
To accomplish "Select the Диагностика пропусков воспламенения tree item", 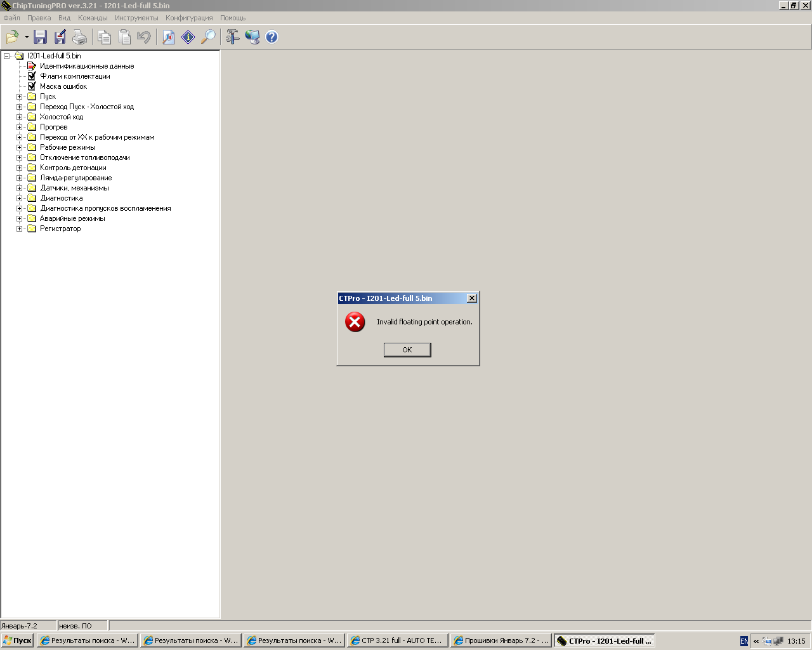I will pos(105,208).
